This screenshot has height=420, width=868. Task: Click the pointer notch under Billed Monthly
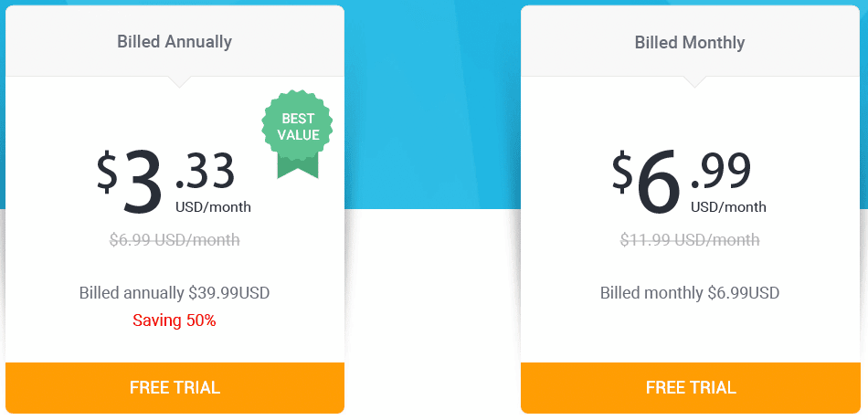click(x=694, y=82)
